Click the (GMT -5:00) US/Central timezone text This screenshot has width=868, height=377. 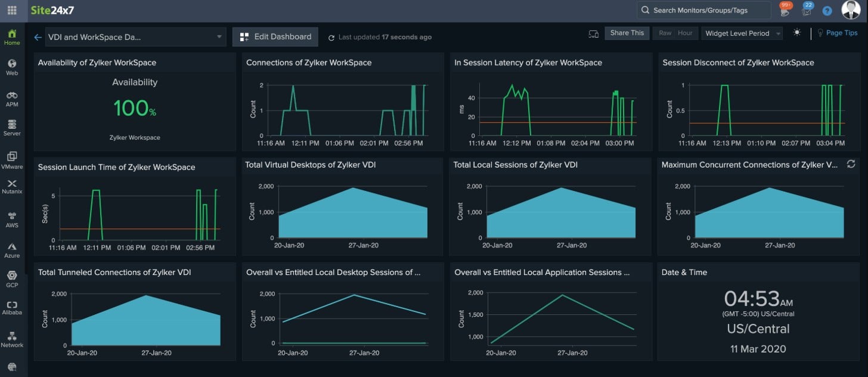pyautogui.click(x=758, y=314)
